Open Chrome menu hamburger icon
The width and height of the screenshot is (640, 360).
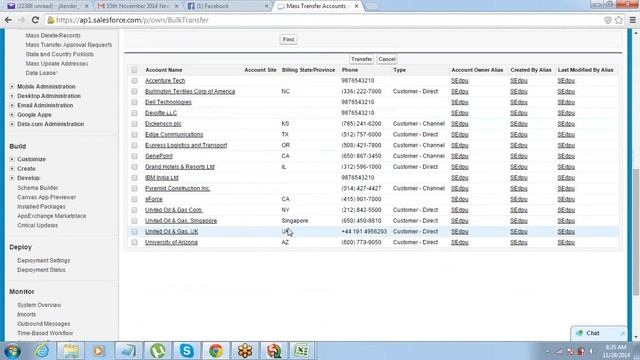pyautogui.click(x=633, y=20)
